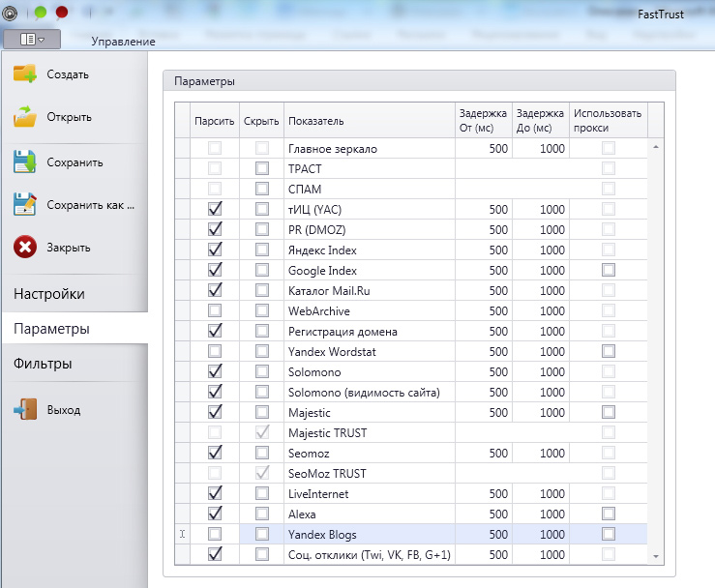The height and width of the screenshot is (588, 715).
Task: Click the Выход door icon
Action: coord(25,409)
